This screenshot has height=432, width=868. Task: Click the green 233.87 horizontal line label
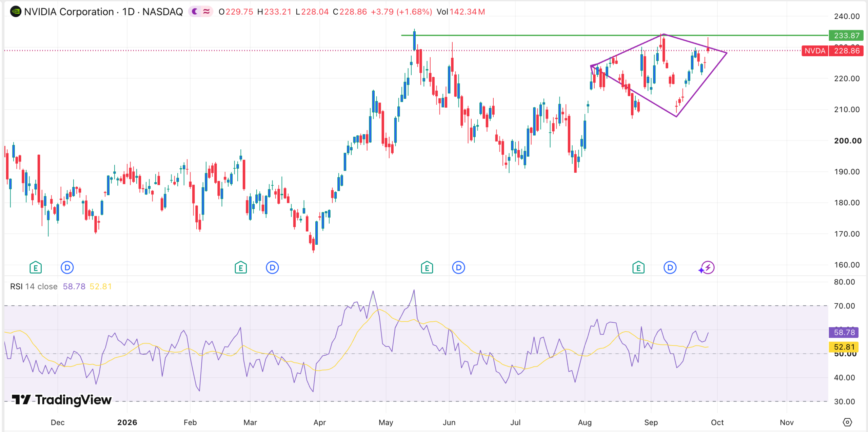(846, 35)
